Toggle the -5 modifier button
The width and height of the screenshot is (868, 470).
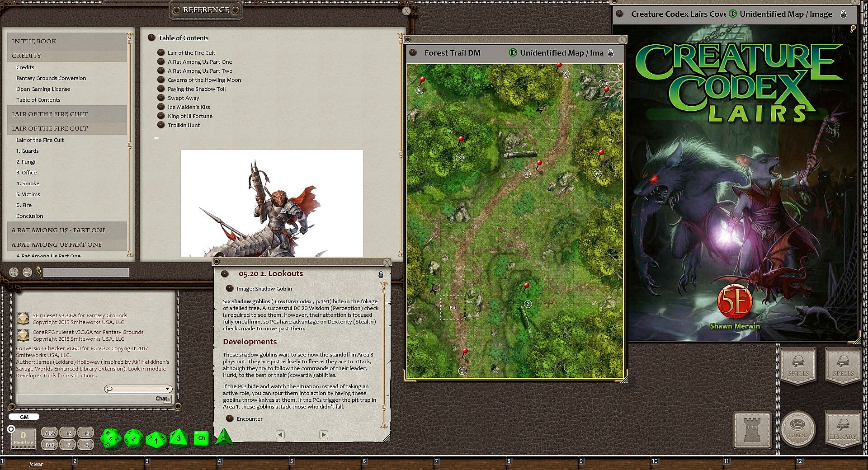(x=86, y=445)
